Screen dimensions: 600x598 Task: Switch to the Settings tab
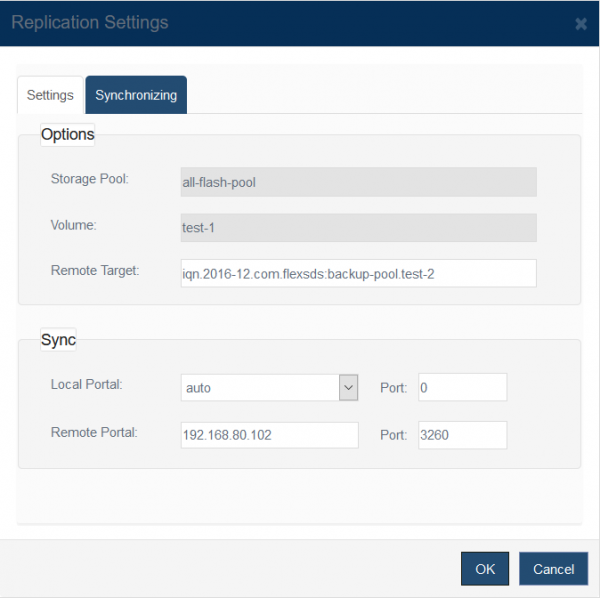(x=50, y=95)
